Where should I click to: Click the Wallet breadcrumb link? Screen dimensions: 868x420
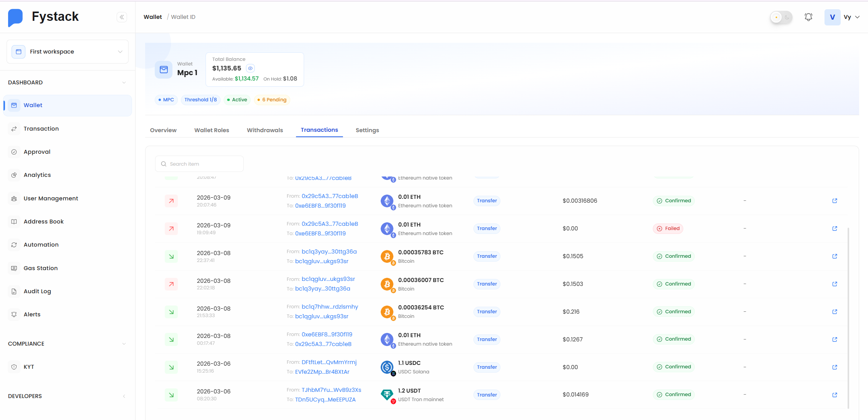click(x=152, y=17)
